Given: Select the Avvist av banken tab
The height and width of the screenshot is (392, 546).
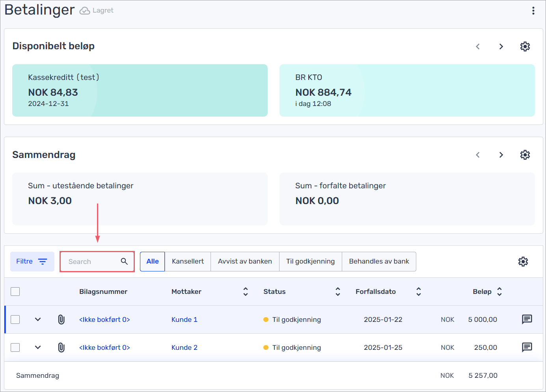Looking at the screenshot, I should [245, 262].
